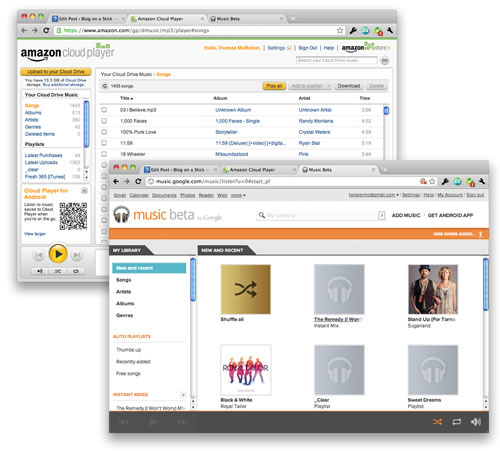Image resolution: width=500 pixels, height=451 pixels.
Task: Bookmark star in Amazon window address bar
Action: 340,31
